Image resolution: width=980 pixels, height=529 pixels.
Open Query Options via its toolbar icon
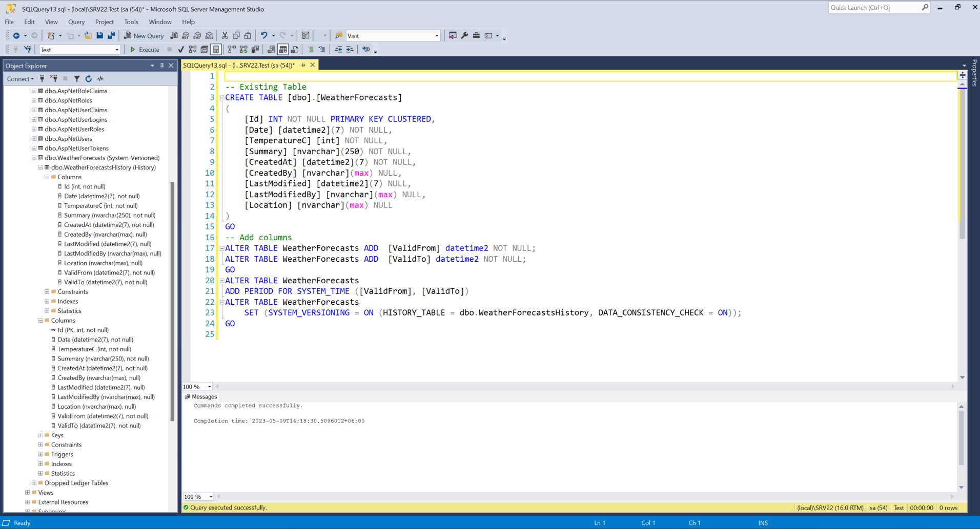coord(204,49)
